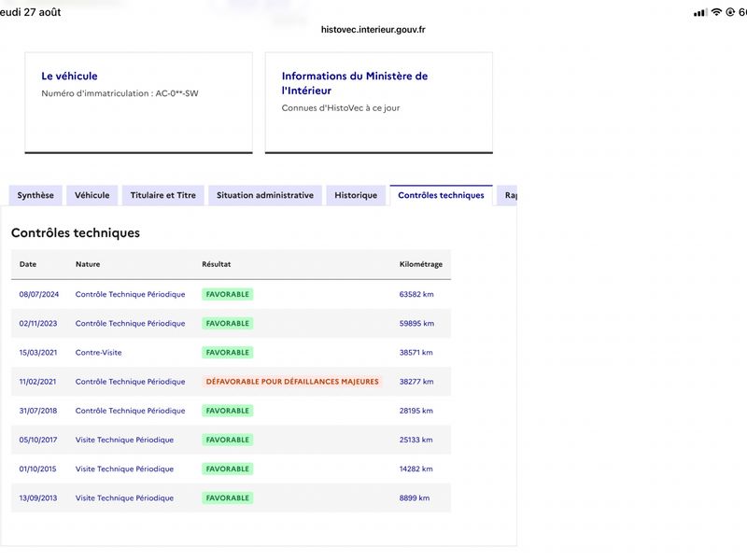Click the FAVORABLE badge for 15/03/2021

[227, 353]
